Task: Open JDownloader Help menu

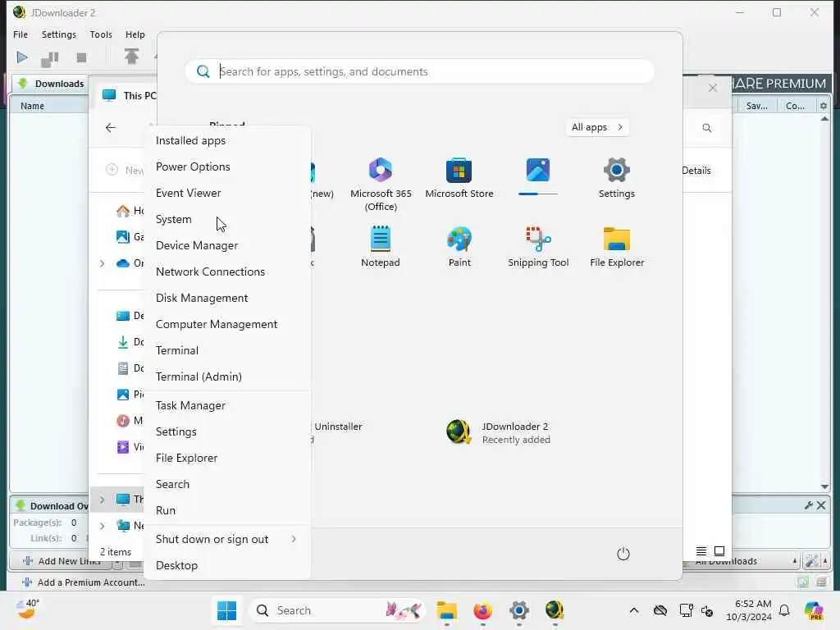Action: click(135, 34)
